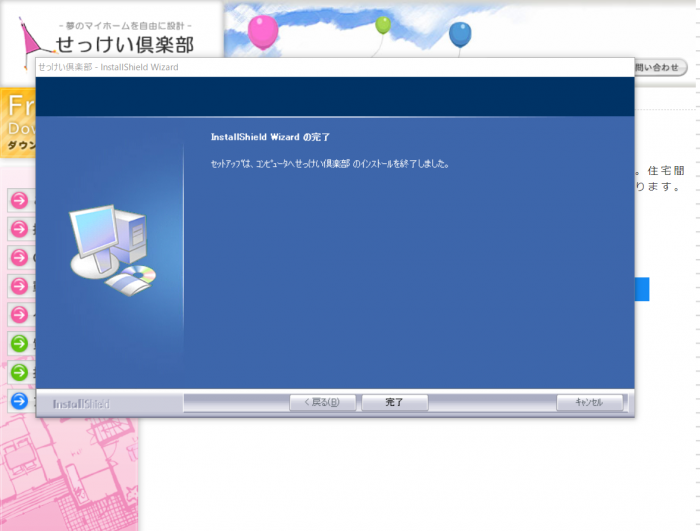
Task: Click the < 戻る(B) back button
Action: (x=322, y=402)
